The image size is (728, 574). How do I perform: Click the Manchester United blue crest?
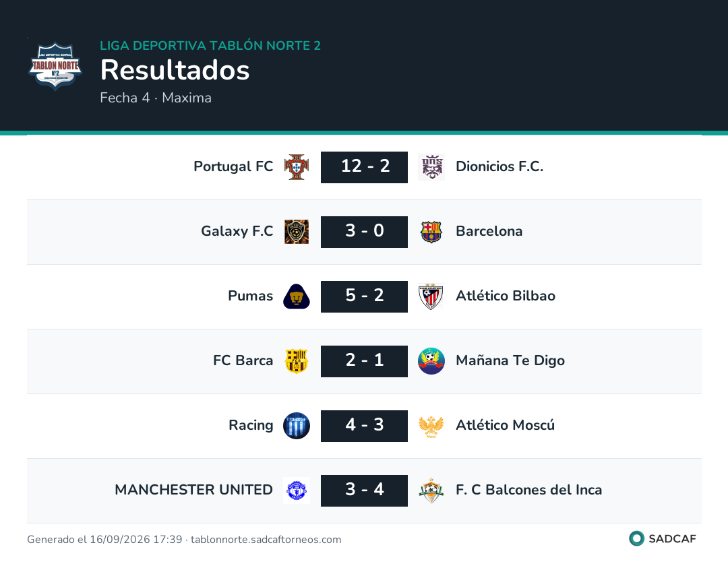tap(297, 490)
